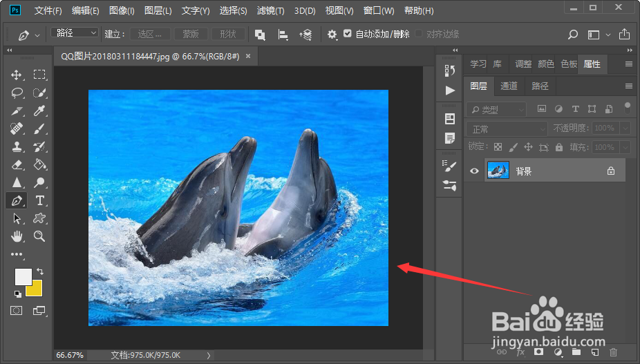Open the path operations icon

click(260, 35)
